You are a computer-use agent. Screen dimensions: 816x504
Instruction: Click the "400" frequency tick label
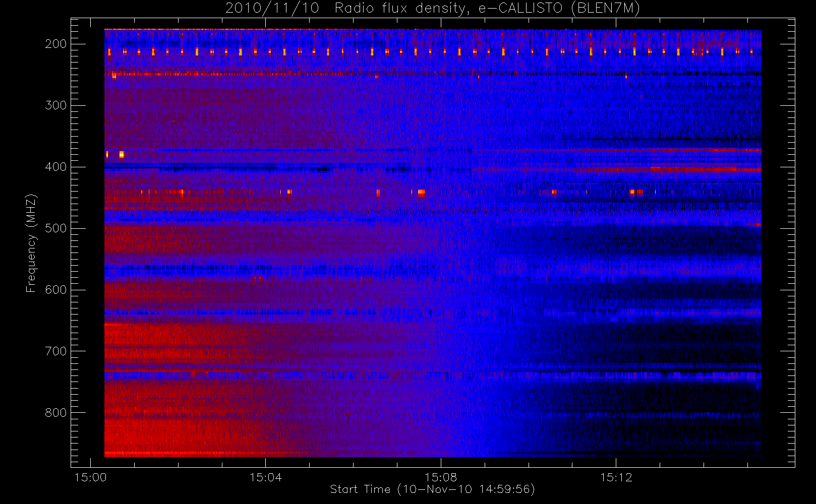[56, 167]
